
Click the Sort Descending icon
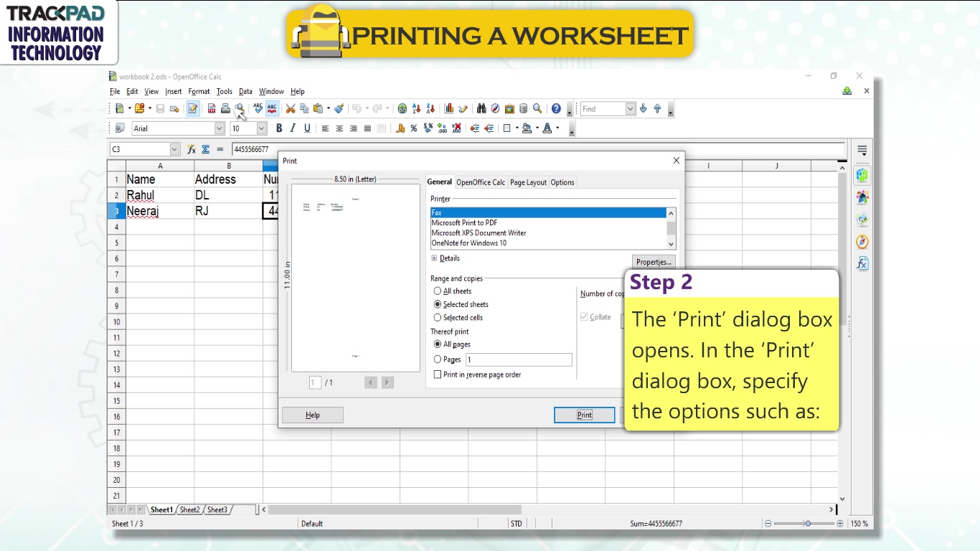pos(430,108)
